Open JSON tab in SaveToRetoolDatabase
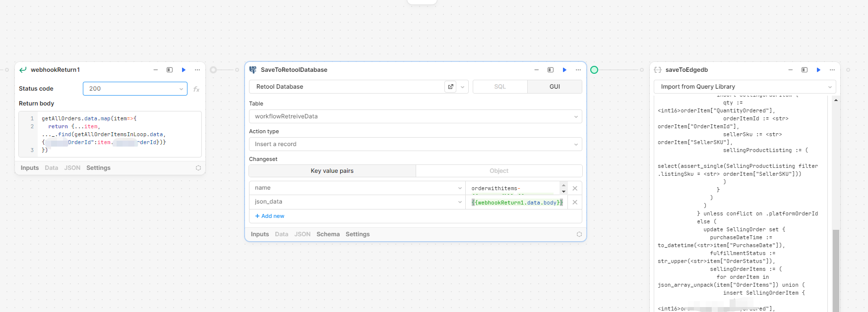 coord(303,234)
